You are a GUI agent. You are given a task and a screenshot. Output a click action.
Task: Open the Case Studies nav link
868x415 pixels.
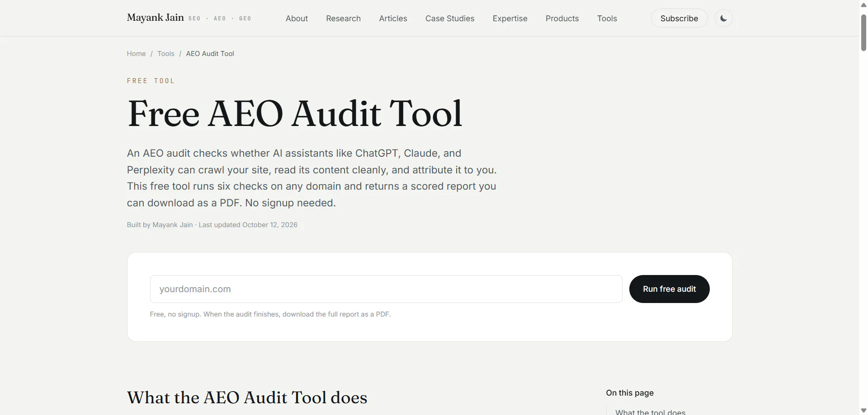450,19
